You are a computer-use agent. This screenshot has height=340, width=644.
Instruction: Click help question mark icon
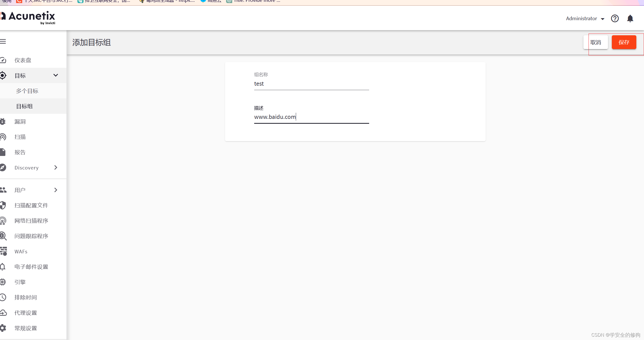615,18
